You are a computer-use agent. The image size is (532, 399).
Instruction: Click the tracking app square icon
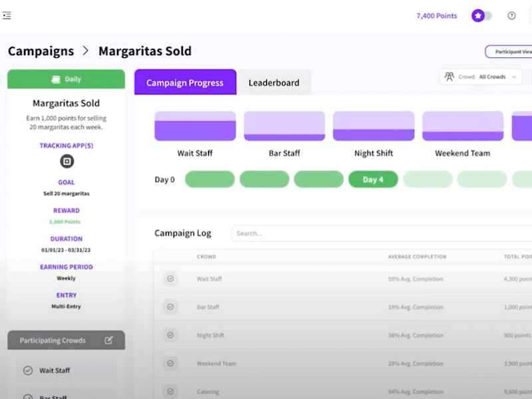coord(67,161)
